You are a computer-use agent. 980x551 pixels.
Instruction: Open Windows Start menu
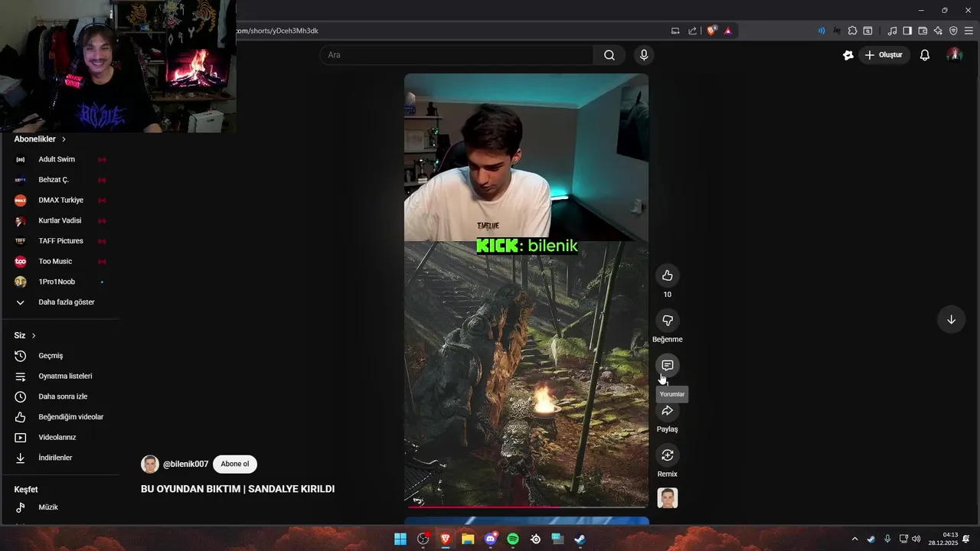400,539
